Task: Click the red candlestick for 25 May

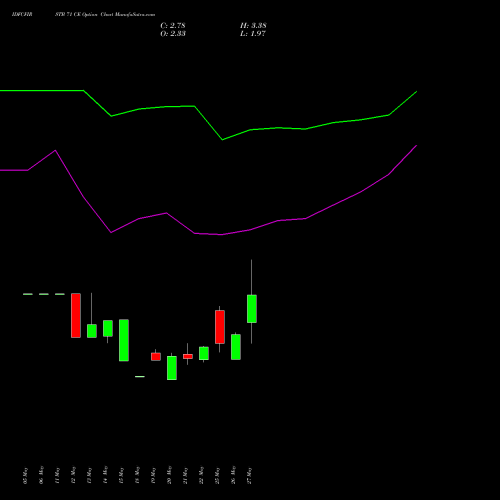Action: [x=220, y=327]
